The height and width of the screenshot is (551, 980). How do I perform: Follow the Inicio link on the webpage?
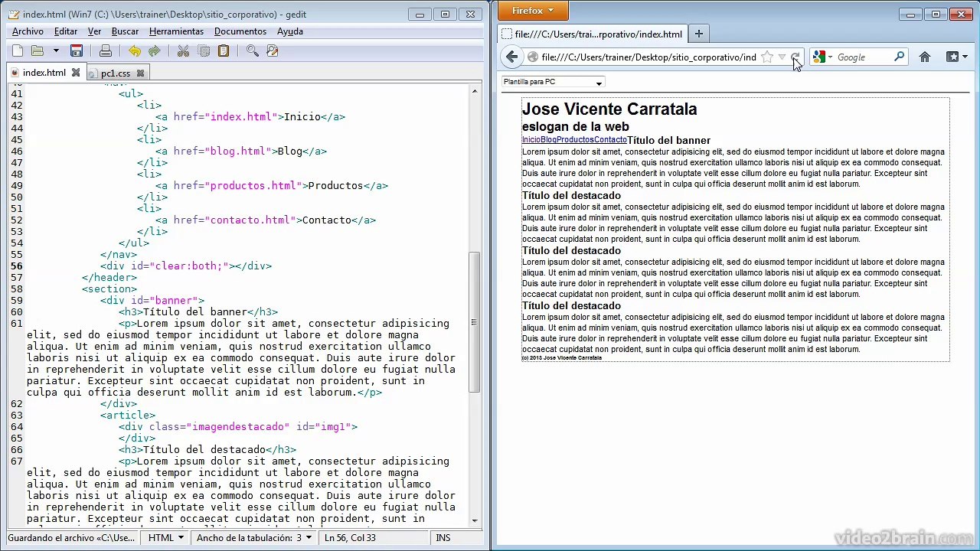(531, 140)
